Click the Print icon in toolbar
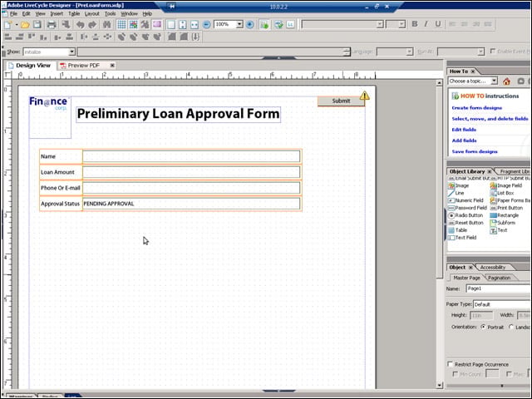Screen dimensions: 532x399 [52, 24]
